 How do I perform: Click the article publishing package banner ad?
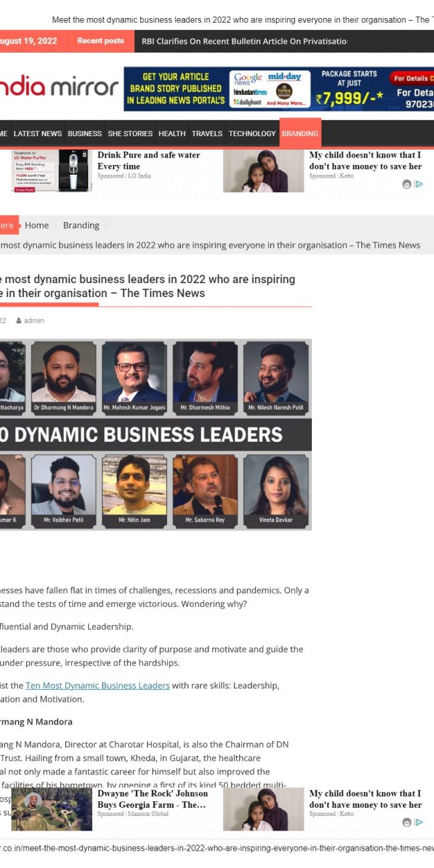[x=278, y=89]
